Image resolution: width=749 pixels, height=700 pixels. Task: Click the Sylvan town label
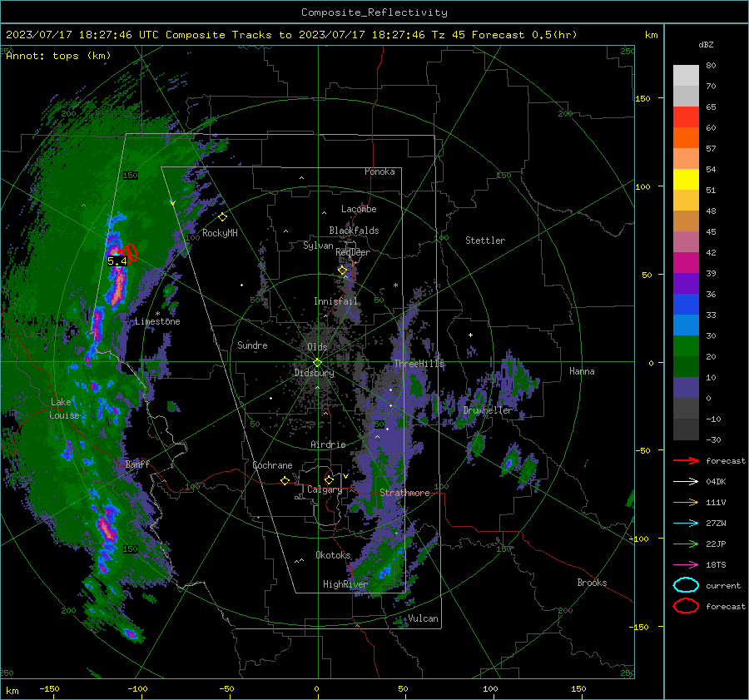point(318,246)
